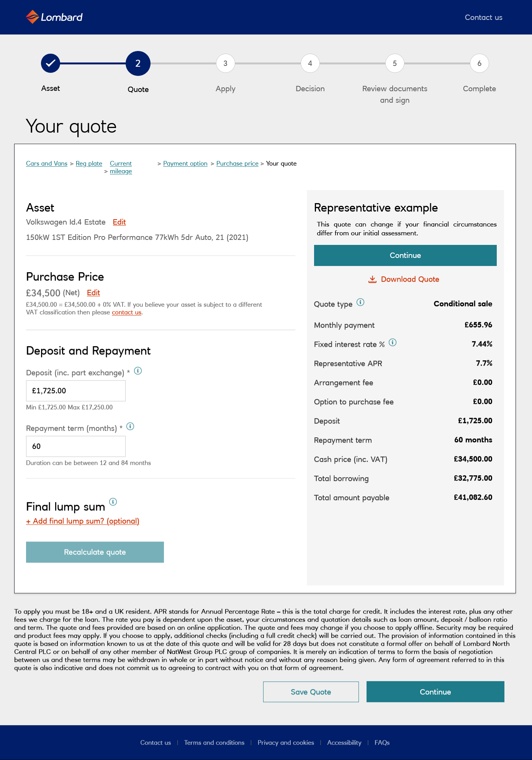Click the Final lump sum info icon
The height and width of the screenshot is (760, 532).
[x=113, y=502]
